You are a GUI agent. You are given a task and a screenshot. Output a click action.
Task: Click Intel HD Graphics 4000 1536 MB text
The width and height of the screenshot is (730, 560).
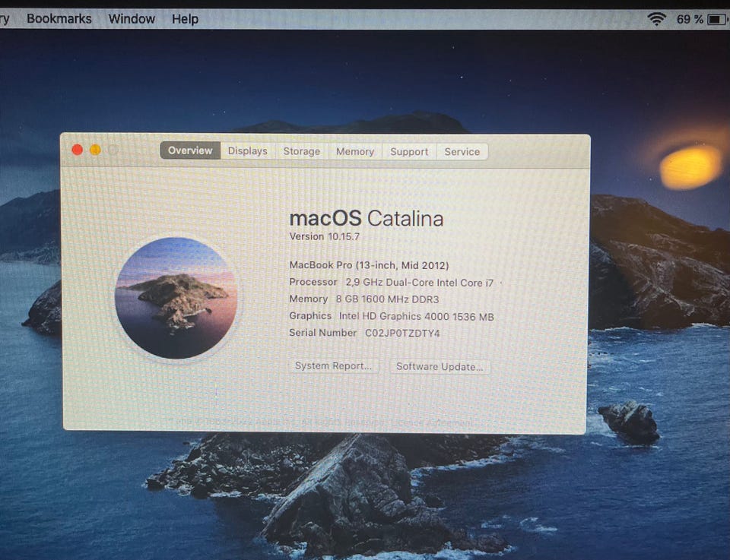coord(416,316)
